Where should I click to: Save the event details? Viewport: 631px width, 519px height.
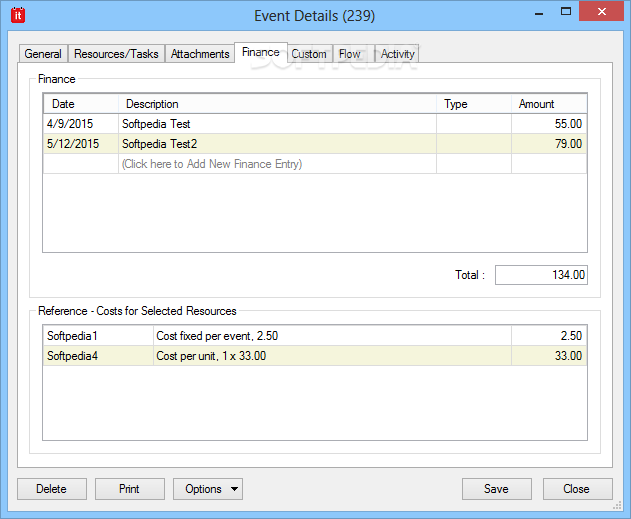pos(497,489)
